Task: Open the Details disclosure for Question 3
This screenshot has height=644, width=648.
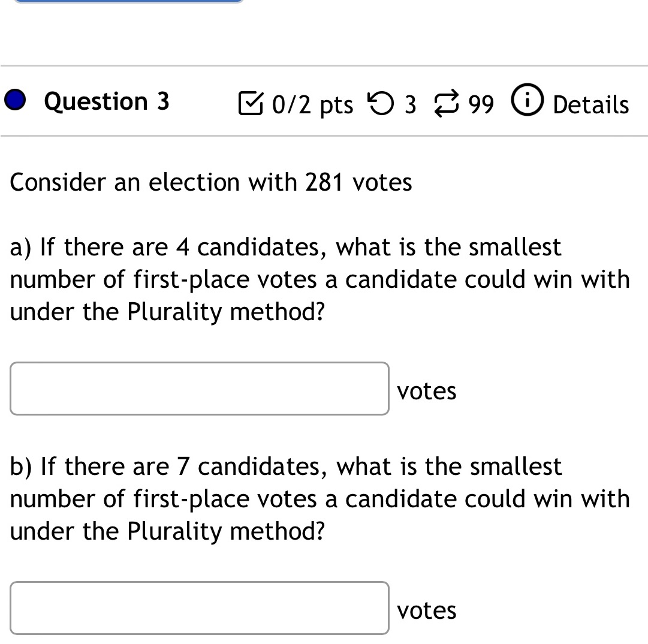Action: [x=590, y=104]
